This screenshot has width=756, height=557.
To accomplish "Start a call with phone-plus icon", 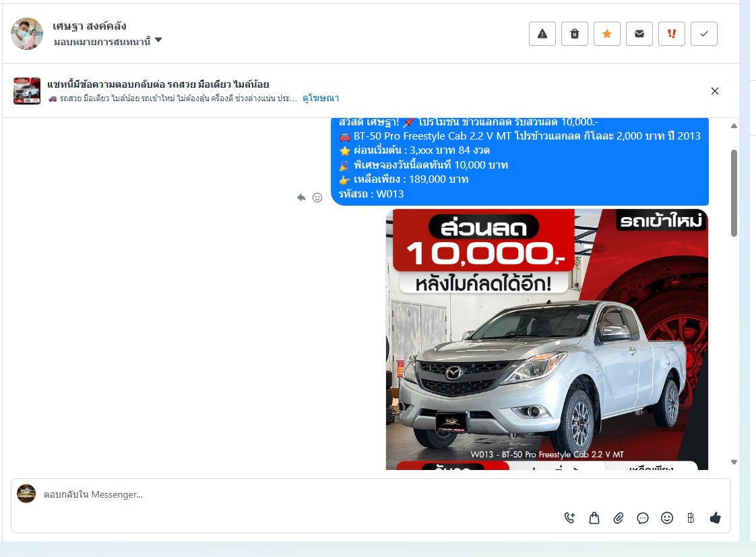I will 569,518.
